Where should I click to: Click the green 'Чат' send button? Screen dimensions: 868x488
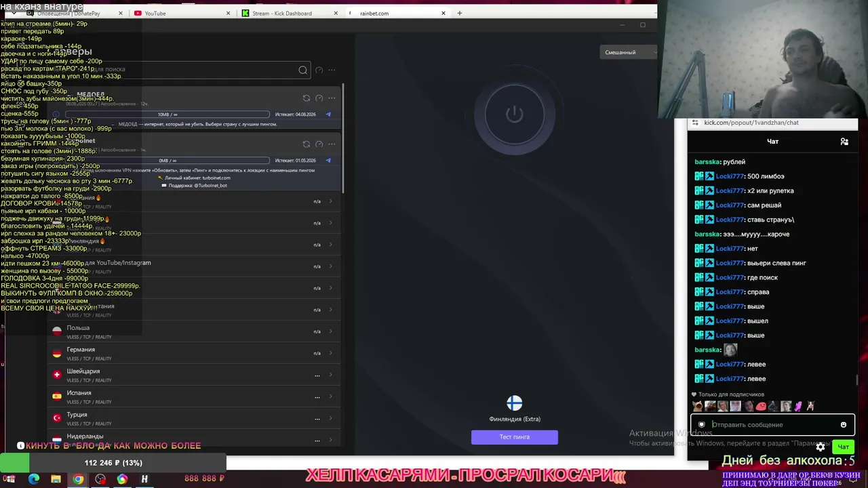click(843, 447)
